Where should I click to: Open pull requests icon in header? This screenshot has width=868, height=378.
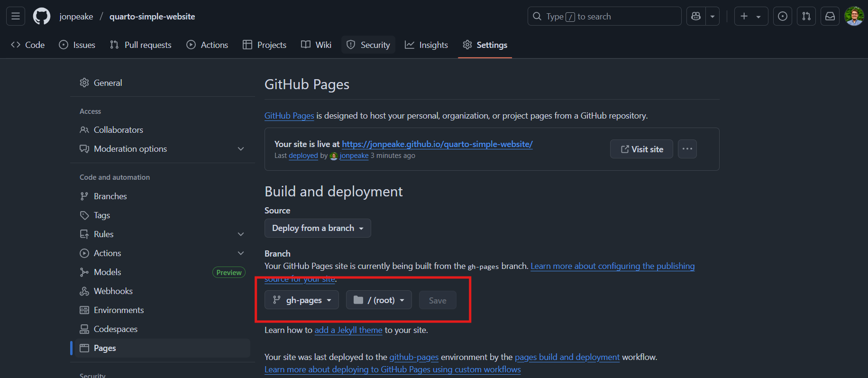(x=806, y=17)
